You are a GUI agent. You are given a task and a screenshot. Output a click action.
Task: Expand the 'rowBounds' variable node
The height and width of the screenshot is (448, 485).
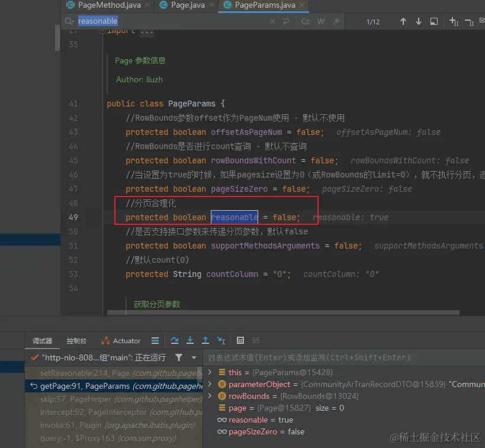[x=210, y=396]
